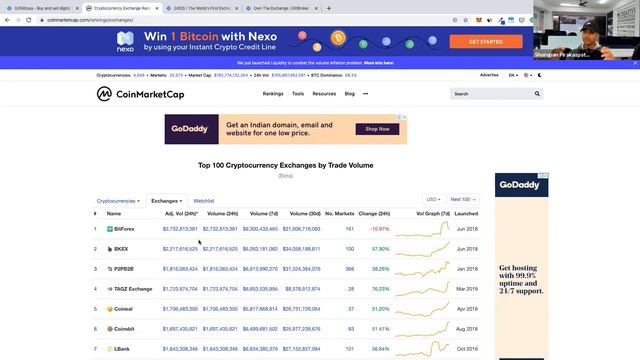Click the TAGZ Exchange icon
This screenshot has height=360, width=640.
(x=110, y=289)
